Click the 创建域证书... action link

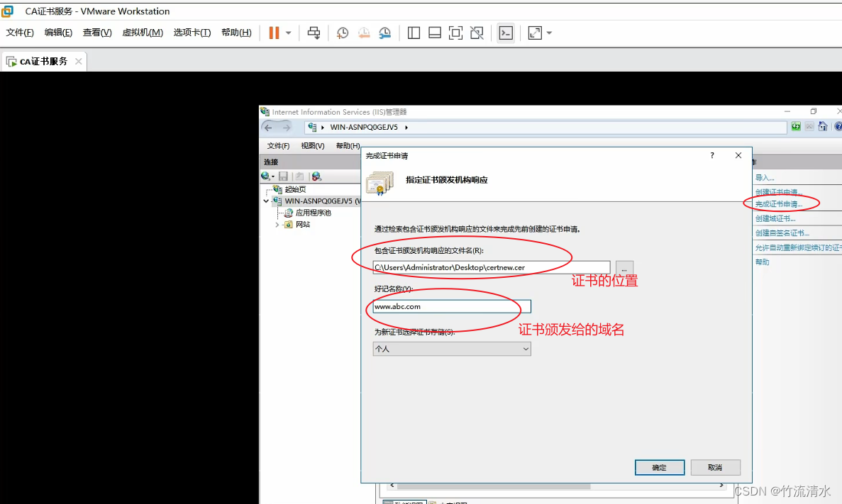point(775,218)
